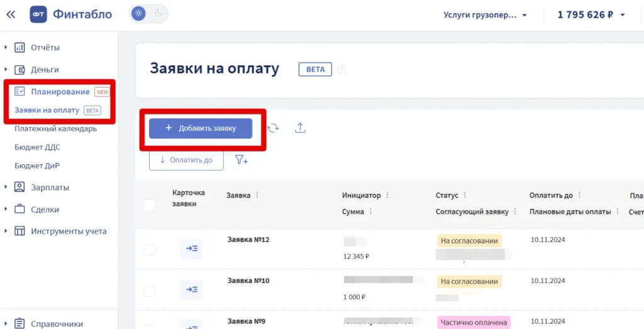
Task: Expand the Справочники section arrow
Action: 6,323
